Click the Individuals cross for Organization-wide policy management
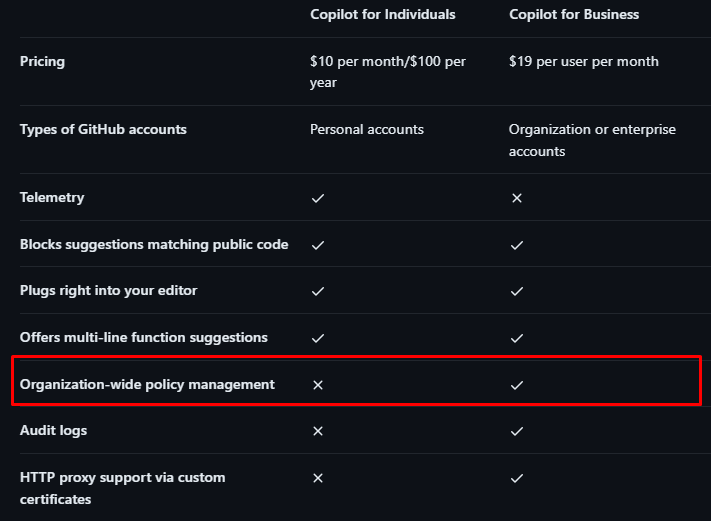The height and width of the screenshot is (521, 711). [317, 385]
